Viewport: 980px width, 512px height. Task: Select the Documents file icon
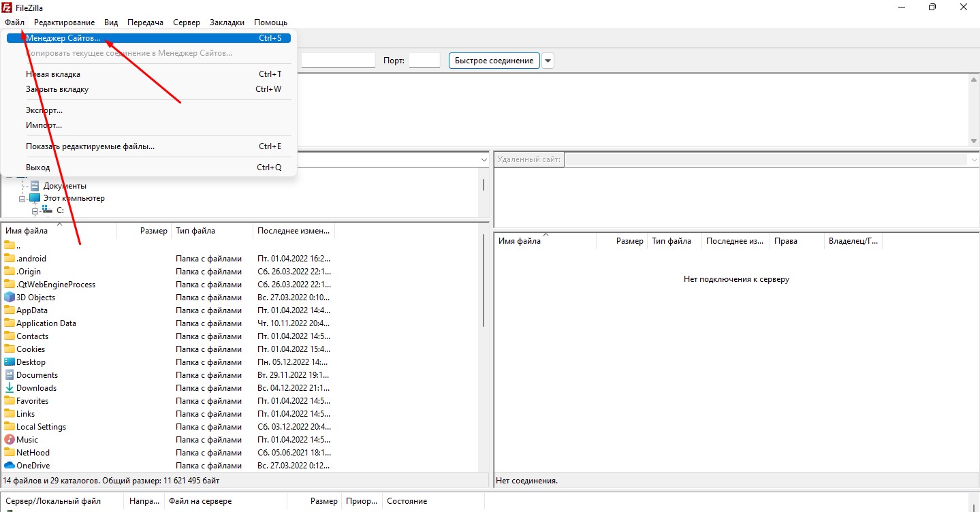pyautogui.click(x=10, y=375)
